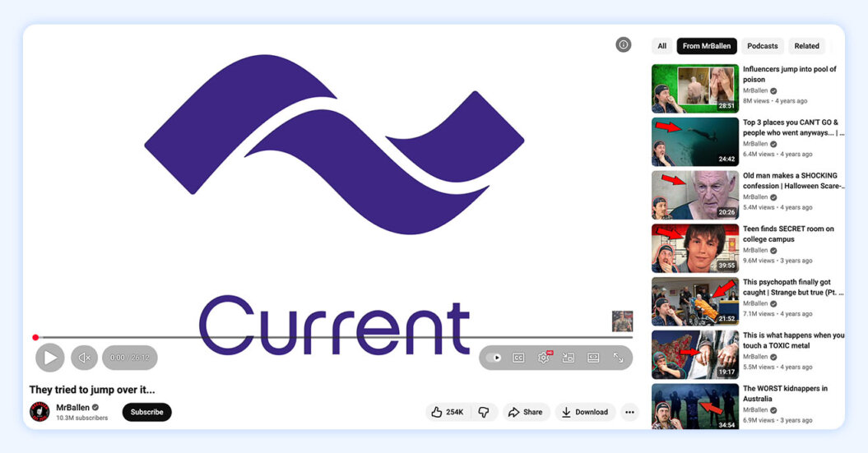This screenshot has height=453, width=868.
Task: Open the three-dot more actions menu
Action: (x=629, y=412)
